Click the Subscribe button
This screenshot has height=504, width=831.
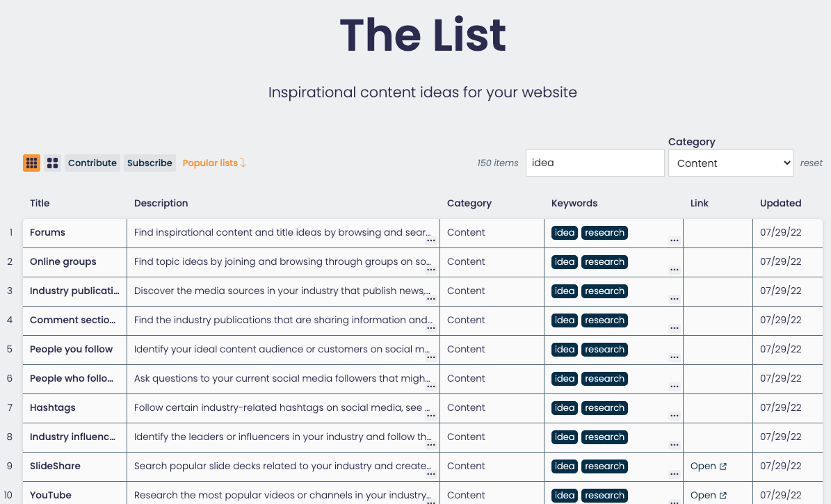coord(150,163)
